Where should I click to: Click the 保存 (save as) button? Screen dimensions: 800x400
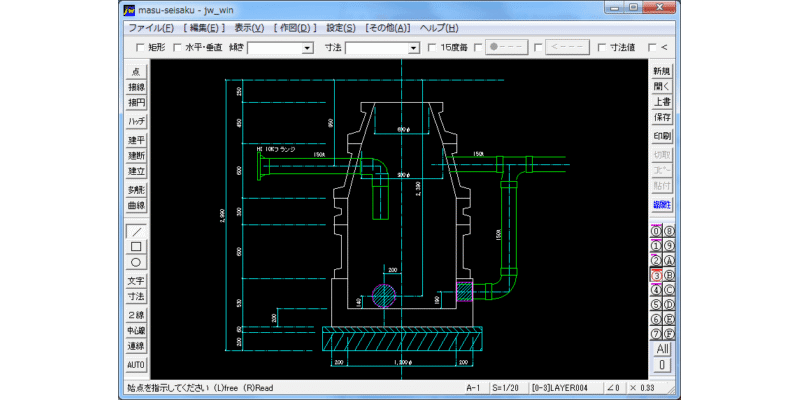(x=662, y=117)
